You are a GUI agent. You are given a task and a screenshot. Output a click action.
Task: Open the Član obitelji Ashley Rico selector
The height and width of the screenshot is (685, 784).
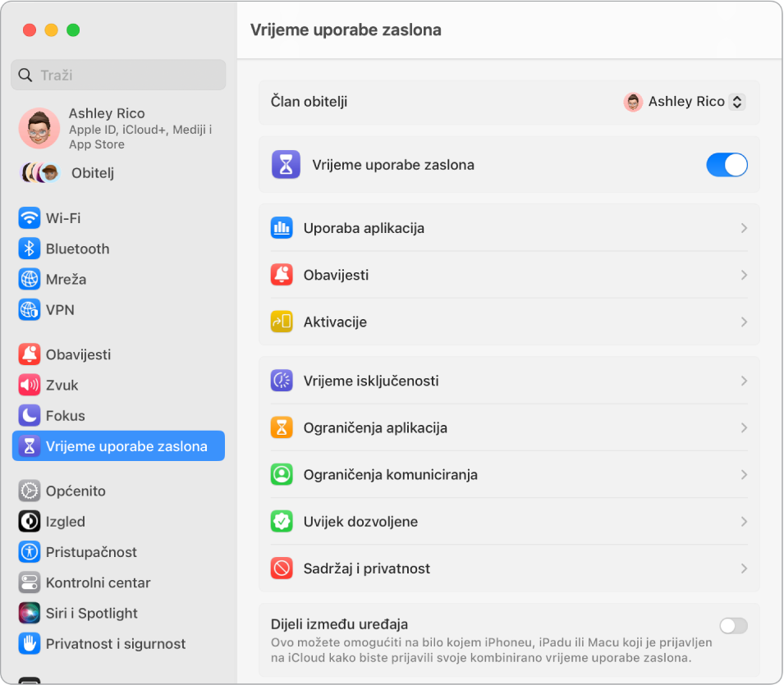click(685, 102)
